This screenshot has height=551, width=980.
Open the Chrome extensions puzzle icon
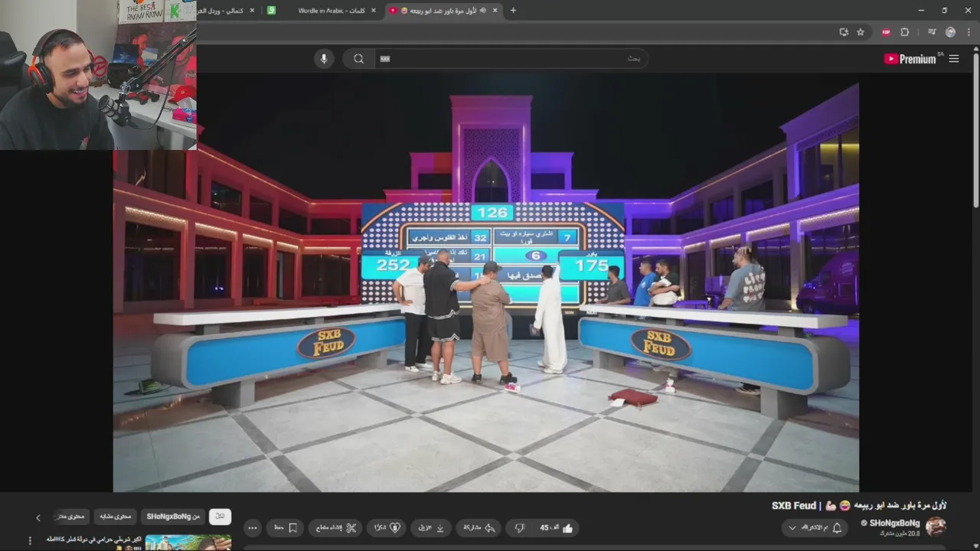[904, 32]
